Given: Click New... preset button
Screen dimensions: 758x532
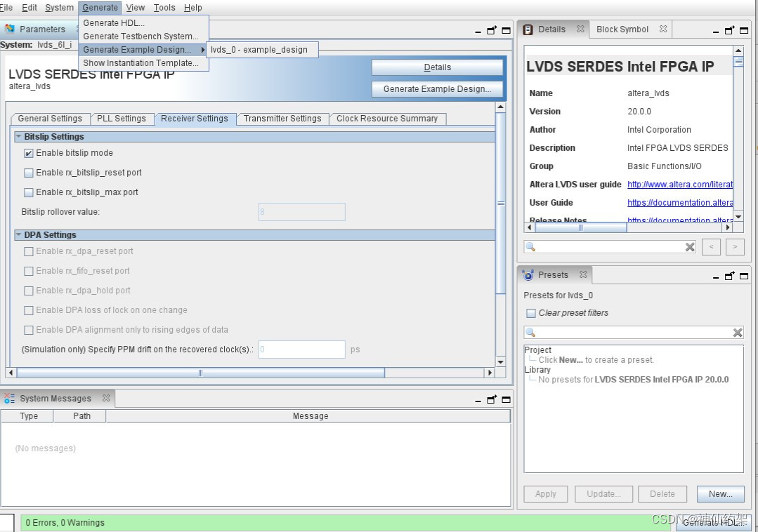Looking at the screenshot, I should (x=720, y=494).
